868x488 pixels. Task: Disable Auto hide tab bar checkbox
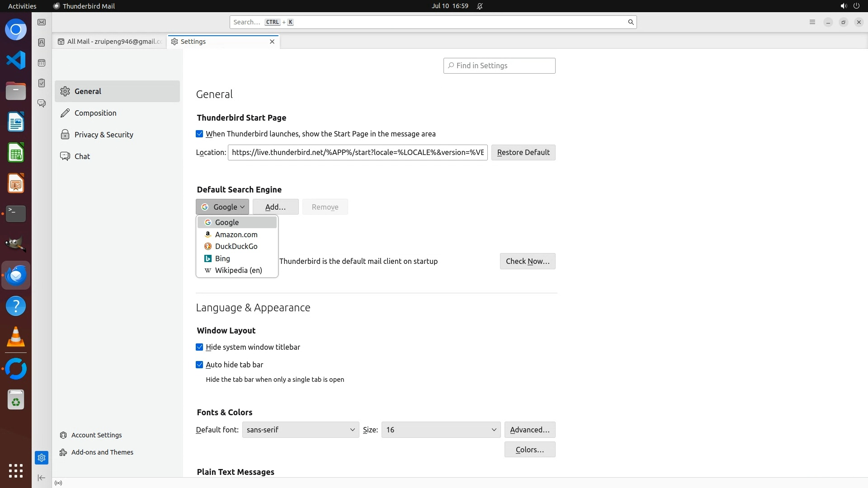pyautogui.click(x=199, y=365)
